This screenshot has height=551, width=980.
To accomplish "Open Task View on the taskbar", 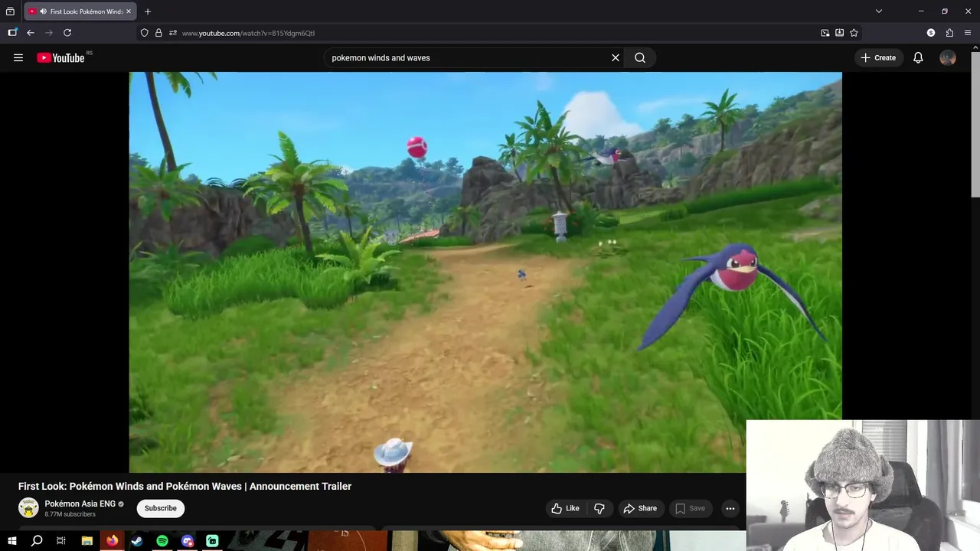I will (x=61, y=541).
